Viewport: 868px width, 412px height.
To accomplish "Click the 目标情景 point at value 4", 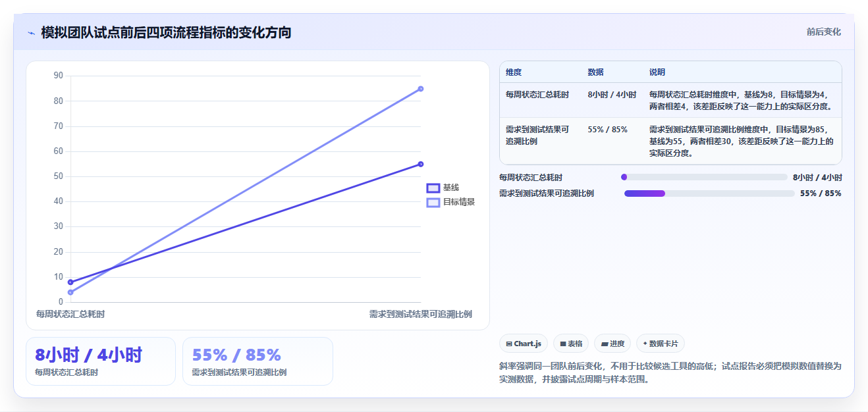I will click(x=70, y=292).
